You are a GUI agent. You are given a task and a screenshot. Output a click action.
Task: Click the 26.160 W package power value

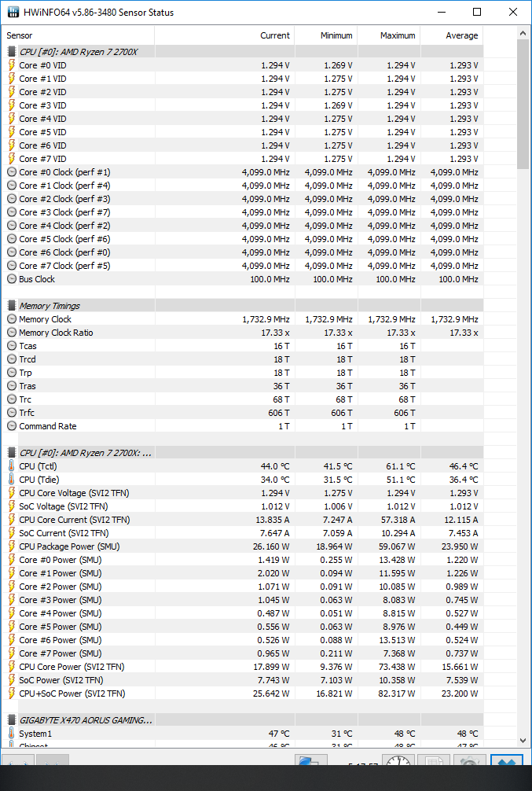[x=271, y=546]
